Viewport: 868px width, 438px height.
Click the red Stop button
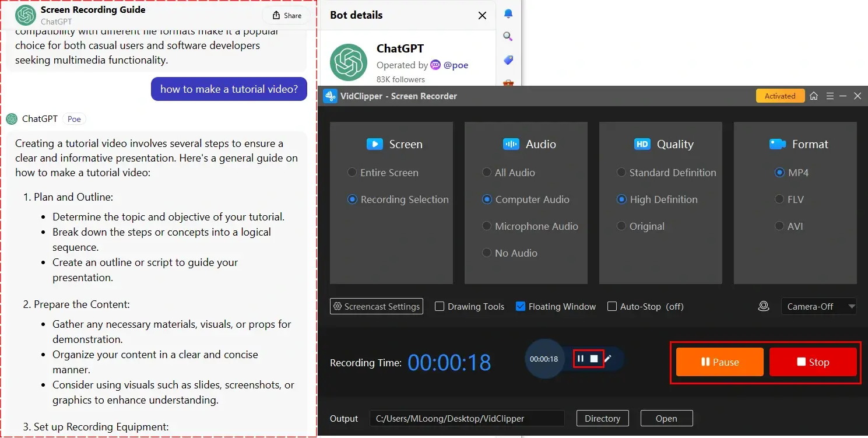pos(813,362)
